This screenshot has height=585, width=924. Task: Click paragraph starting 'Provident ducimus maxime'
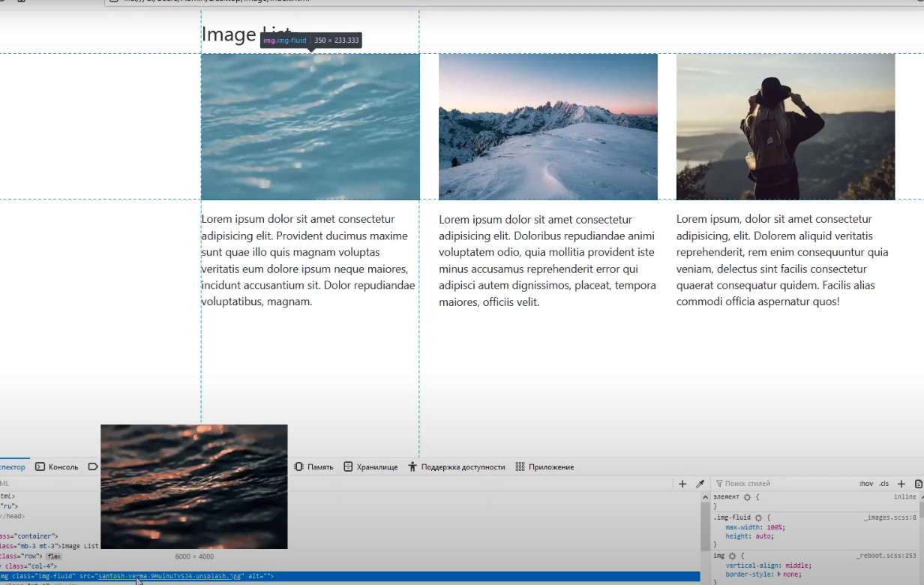(308, 260)
